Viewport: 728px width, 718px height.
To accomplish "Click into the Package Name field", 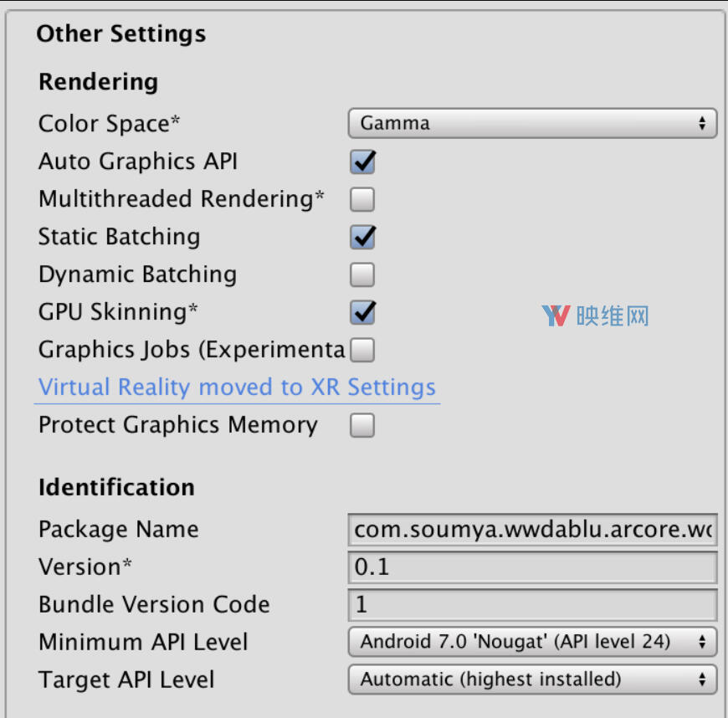I will [532, 529].
